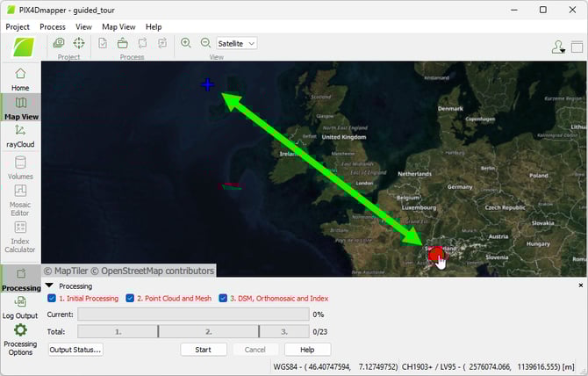Image resolution: width=588 pixels, height=376 pixels.
Task: Toggle 3. DSM, Orthomosaic and Index checkbox
Action: tap(223, 299)
